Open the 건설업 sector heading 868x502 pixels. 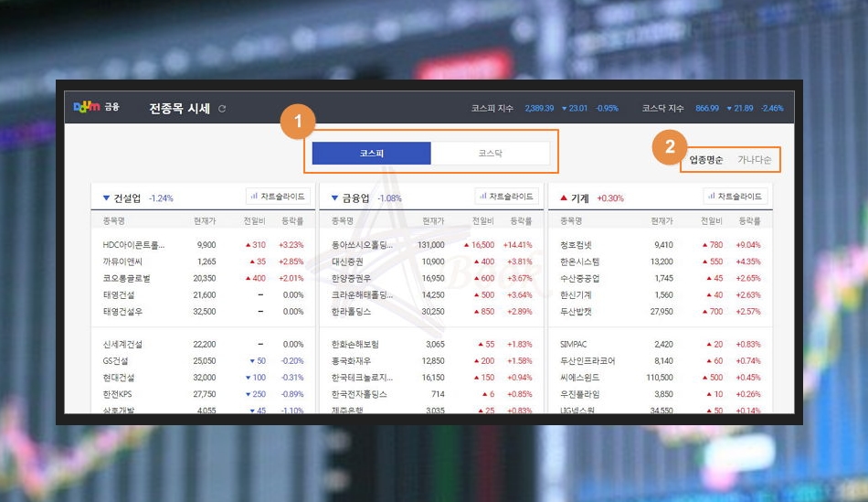(x=127, y=198)
